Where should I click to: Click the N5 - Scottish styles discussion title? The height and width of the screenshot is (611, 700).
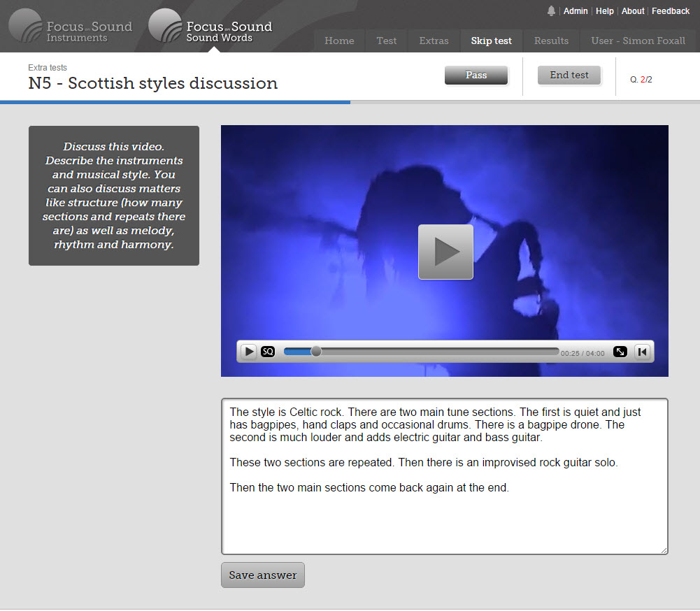(152, 83)
